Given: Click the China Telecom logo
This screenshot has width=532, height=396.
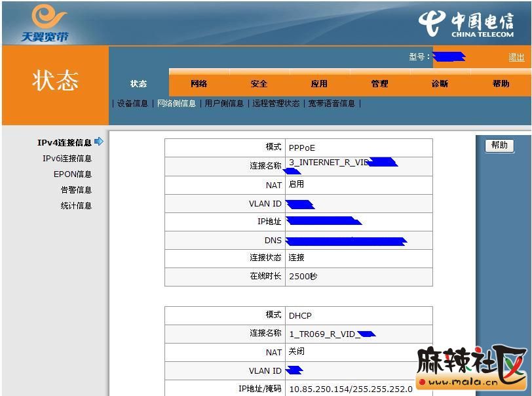Looking at the screenshot, I should pos(466,24).
